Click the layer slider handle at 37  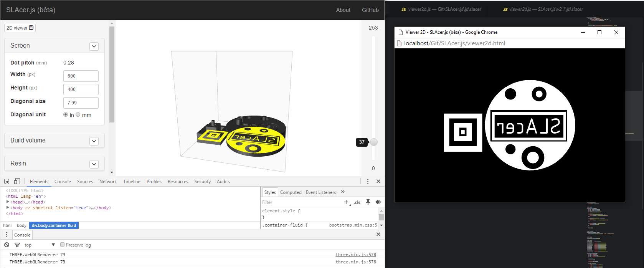[373, 142]
